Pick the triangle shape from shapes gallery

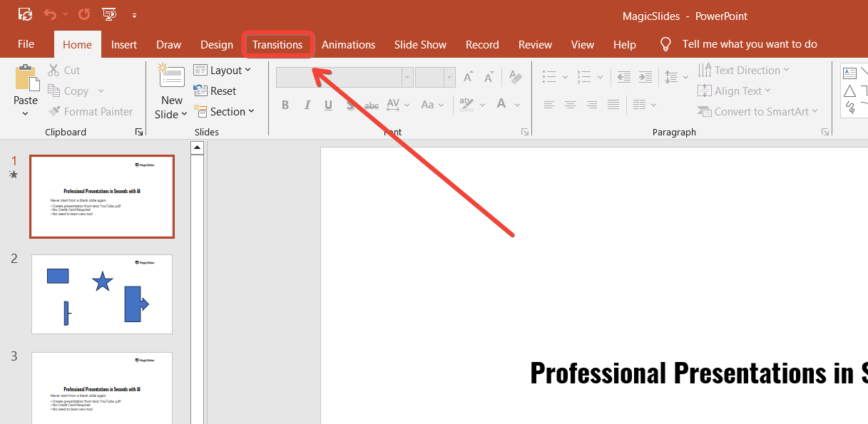(x=849, y=91)
